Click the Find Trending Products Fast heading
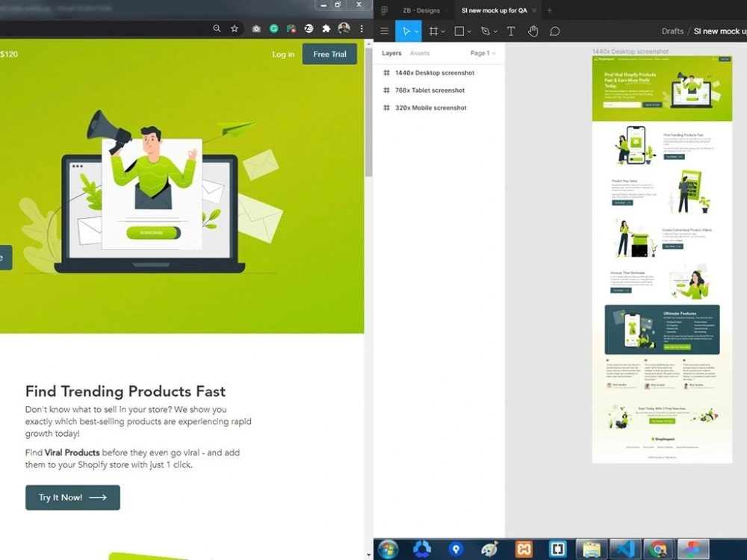Image resolution: width=747 pixels, height=560 pixels. tap(125, 391)
